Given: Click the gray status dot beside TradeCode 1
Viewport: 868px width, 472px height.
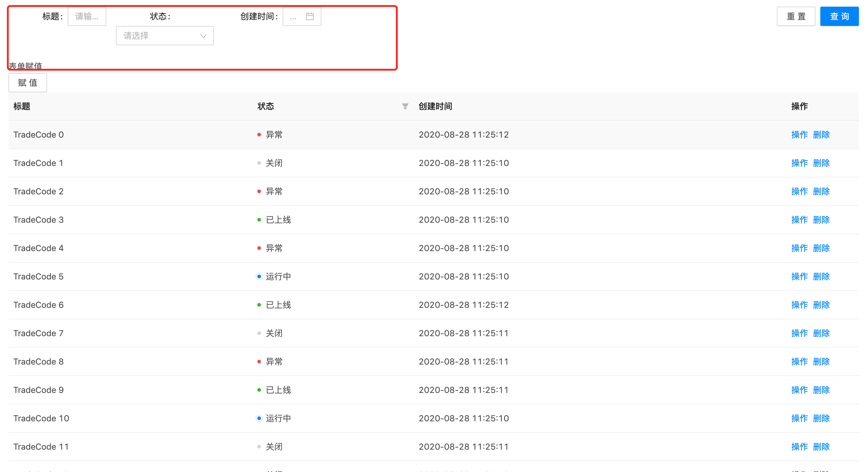Looking at the screenshot, I should (x=259, y=163).
